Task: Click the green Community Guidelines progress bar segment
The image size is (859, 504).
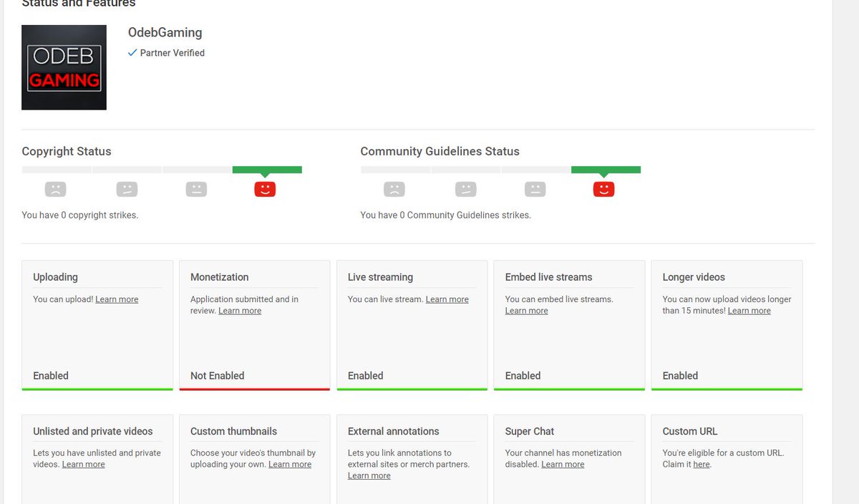Action: tap(606, 170)
